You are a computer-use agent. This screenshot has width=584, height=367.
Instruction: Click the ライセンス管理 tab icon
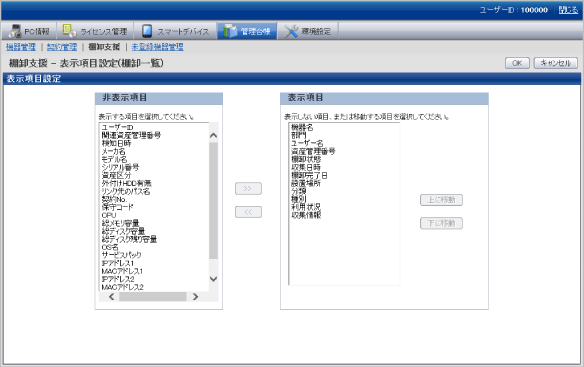69,31
